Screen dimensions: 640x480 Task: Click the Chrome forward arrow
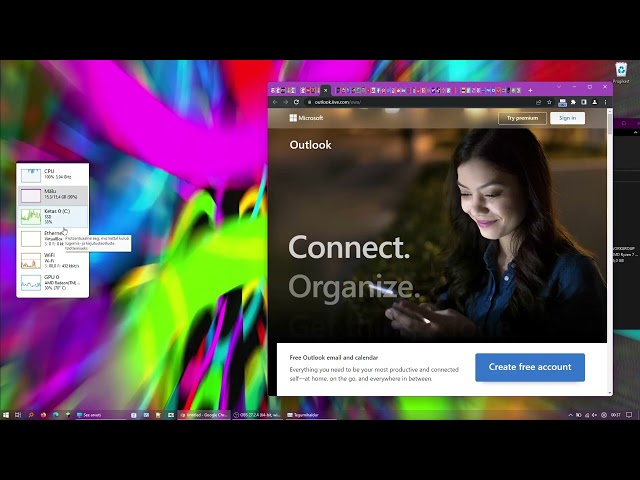click(285, 102)
